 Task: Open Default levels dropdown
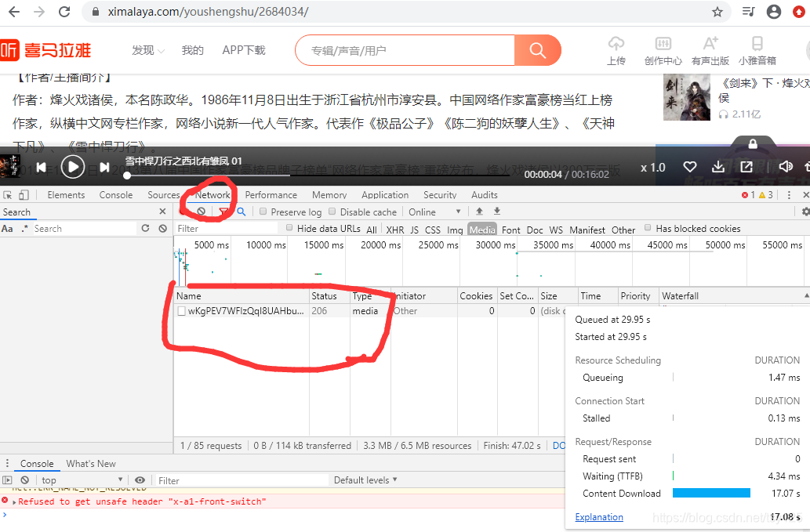365,480
